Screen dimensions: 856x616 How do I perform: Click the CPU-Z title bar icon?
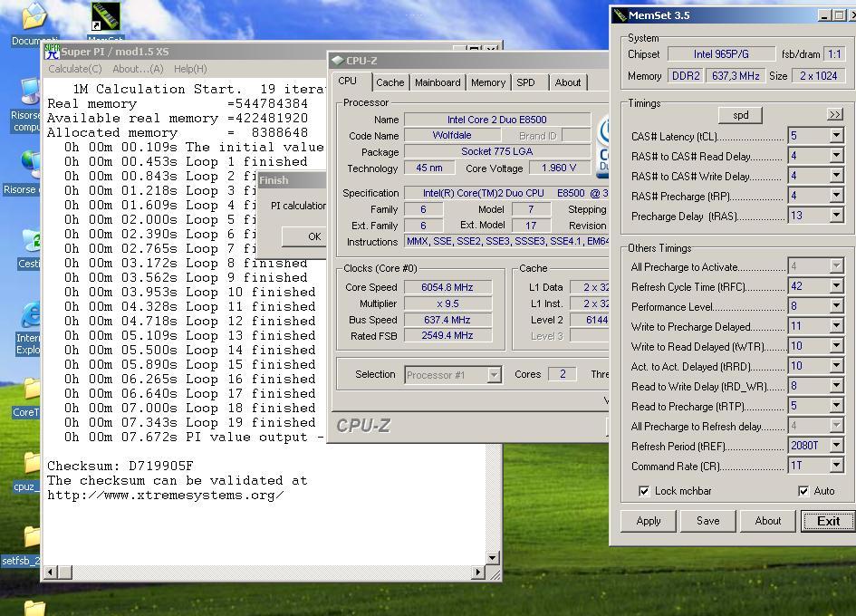tap(337, 60)
